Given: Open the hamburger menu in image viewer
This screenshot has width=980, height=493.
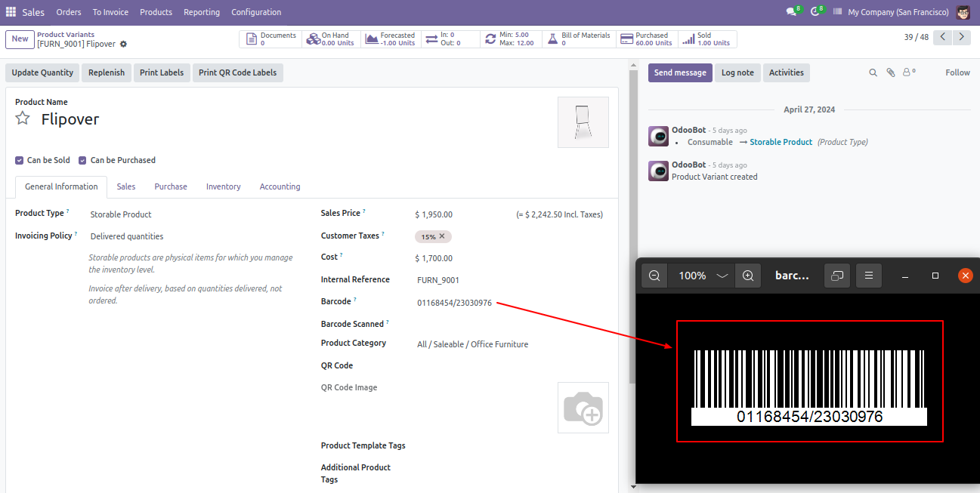Looking at the screenshot, I should coord(869,276).
